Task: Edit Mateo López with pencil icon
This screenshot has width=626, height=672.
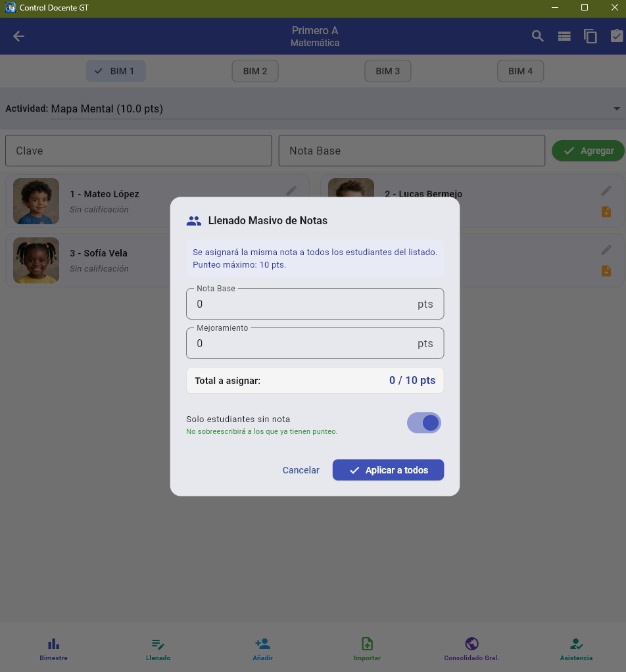Action: [x=291, y=191]
